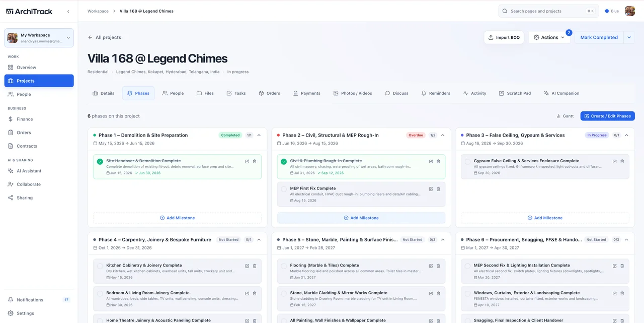The image size is (644, 323).
Task: Delete MEP Second Fix & Lighting Installation milestone
Action: click(622, 266)
